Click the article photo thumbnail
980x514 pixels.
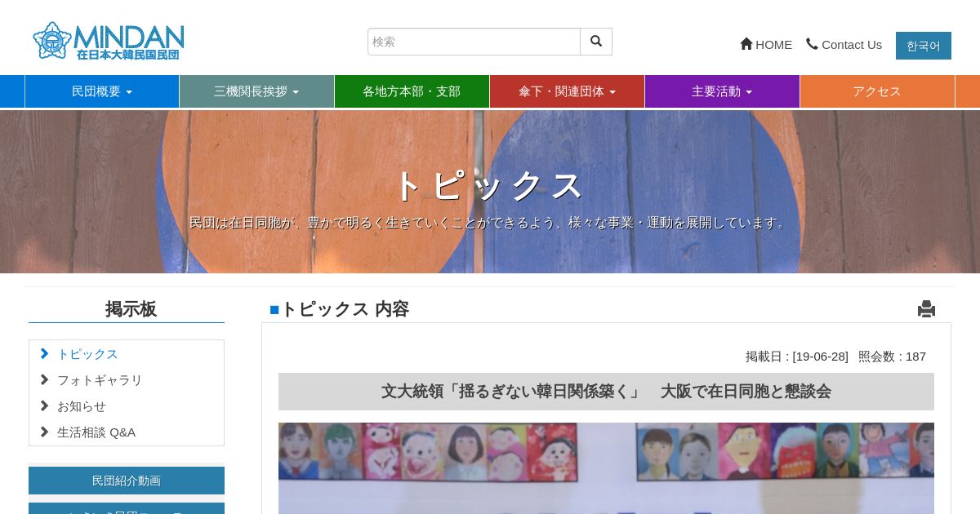[x=606, y=468]
